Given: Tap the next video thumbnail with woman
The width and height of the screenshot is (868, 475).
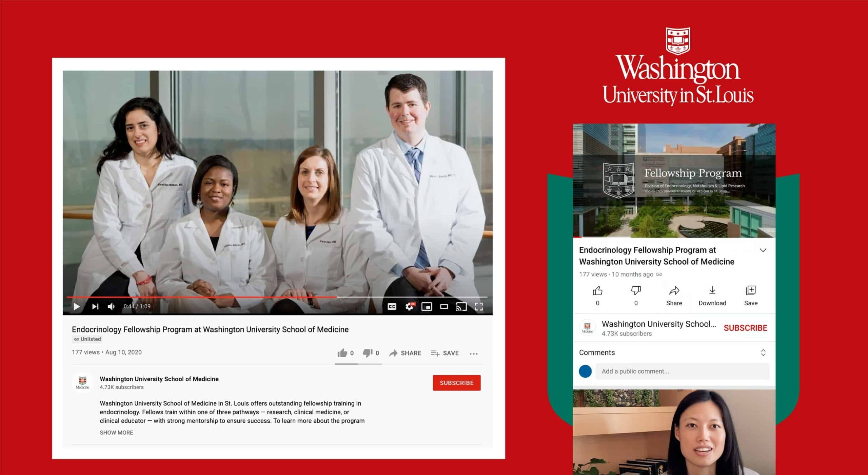Looking at the screenshot, I should 674,432.
